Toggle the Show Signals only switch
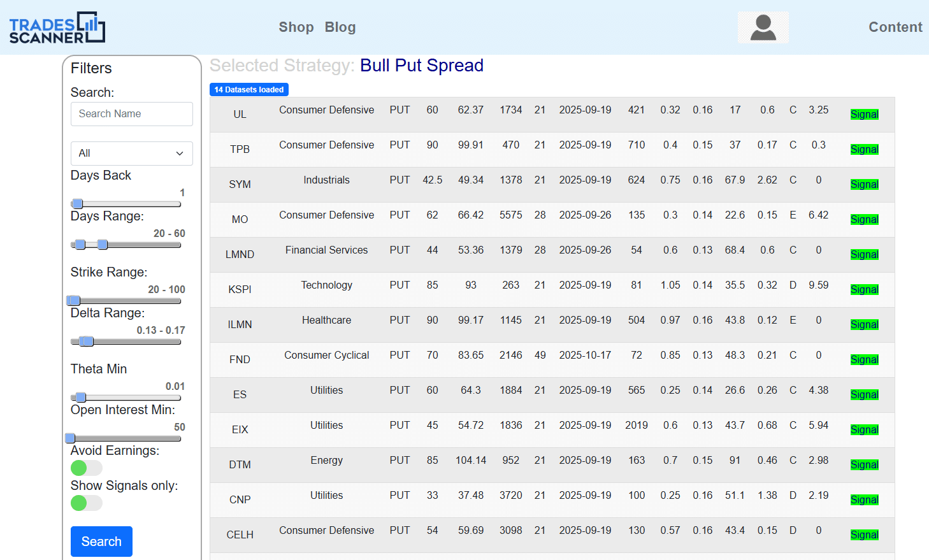 click(86, 503)
